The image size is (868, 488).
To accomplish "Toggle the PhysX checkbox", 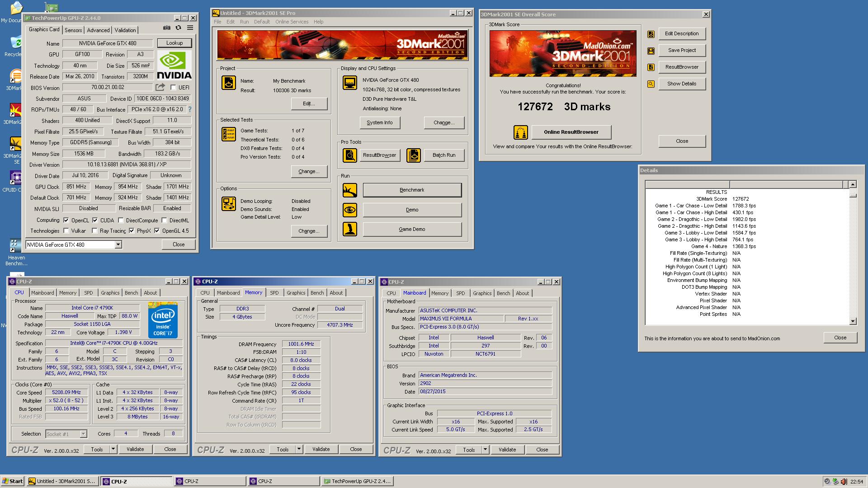I will tap(132, 231).
